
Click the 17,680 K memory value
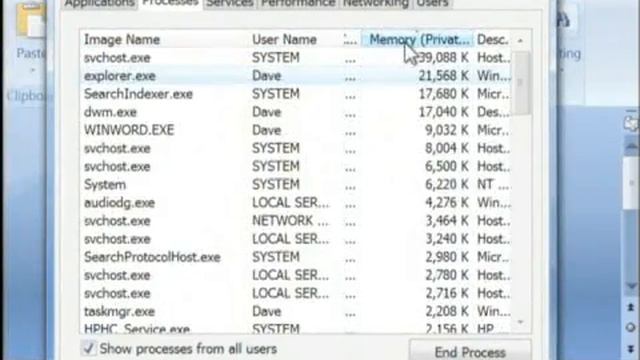444,94
